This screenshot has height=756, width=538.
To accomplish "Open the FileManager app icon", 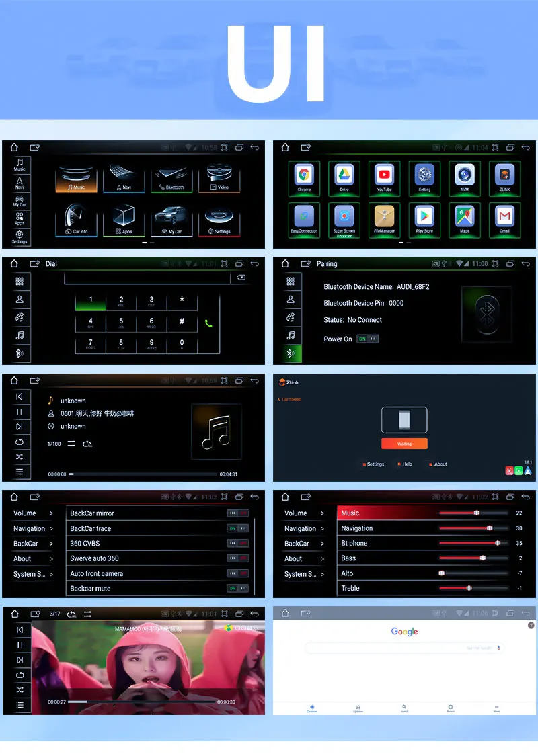I will [x=384, y=219].
